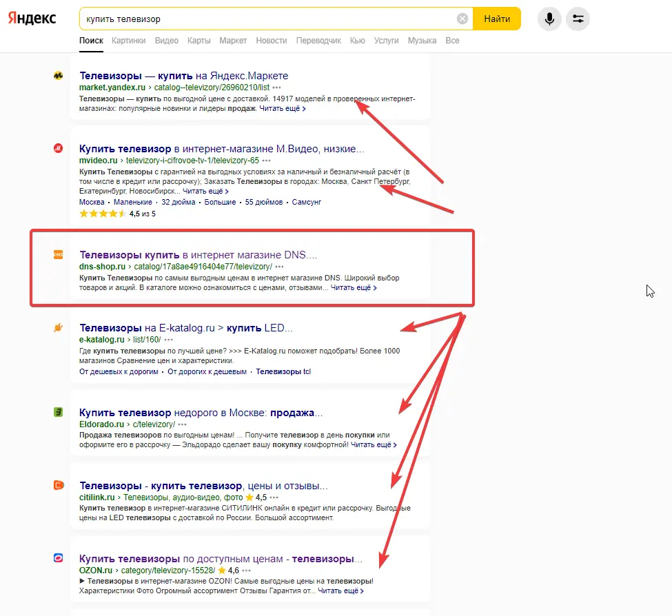Open 'Телевизоры купить в интернет магазине DNS' link

pyautogui.click(x=198, y=254)
